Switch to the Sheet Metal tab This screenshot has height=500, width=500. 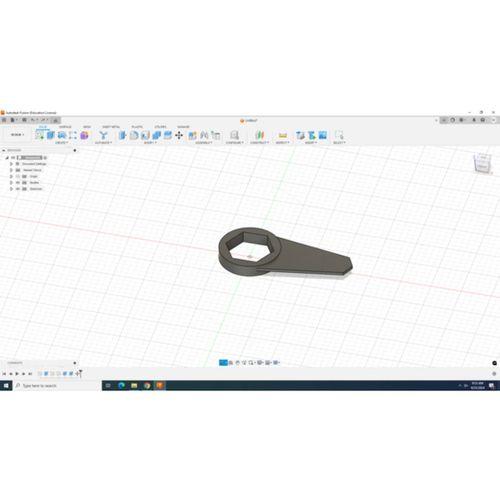[111, 127]
